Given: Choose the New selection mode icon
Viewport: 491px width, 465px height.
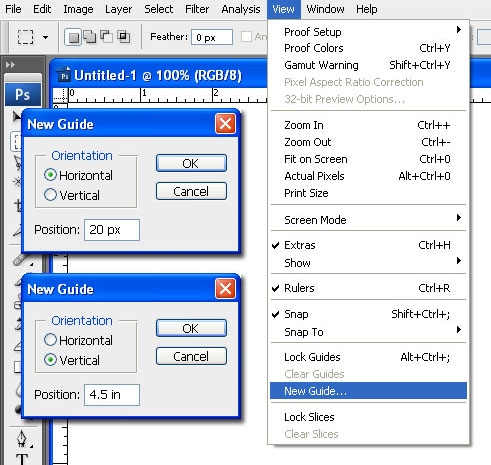Looking at the screenshot, I should click(73, 37).
